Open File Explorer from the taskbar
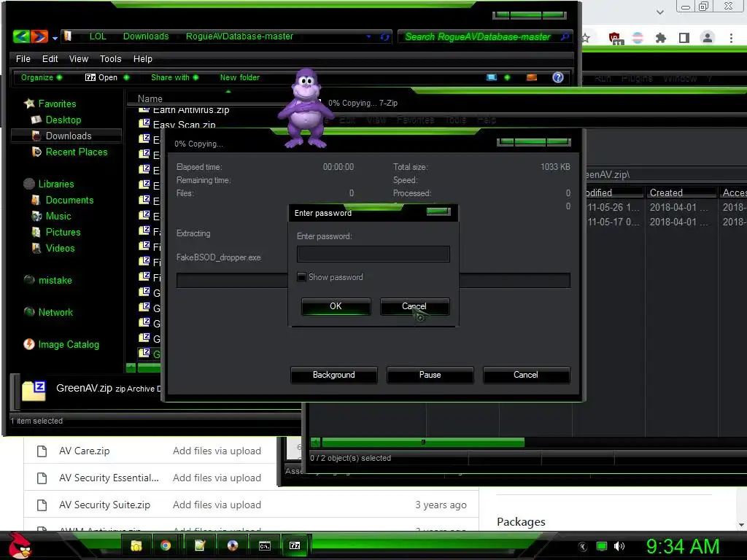 (136, 545)
